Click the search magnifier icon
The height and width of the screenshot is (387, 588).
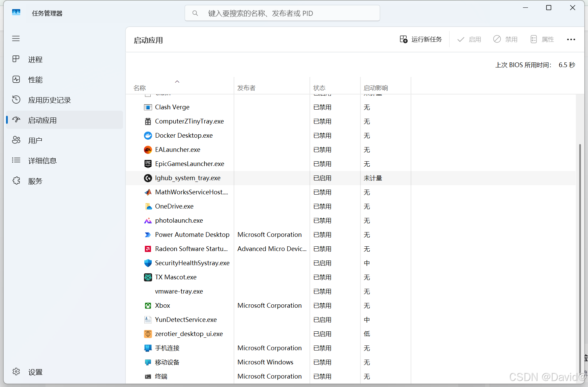click(x=195, y=13)
